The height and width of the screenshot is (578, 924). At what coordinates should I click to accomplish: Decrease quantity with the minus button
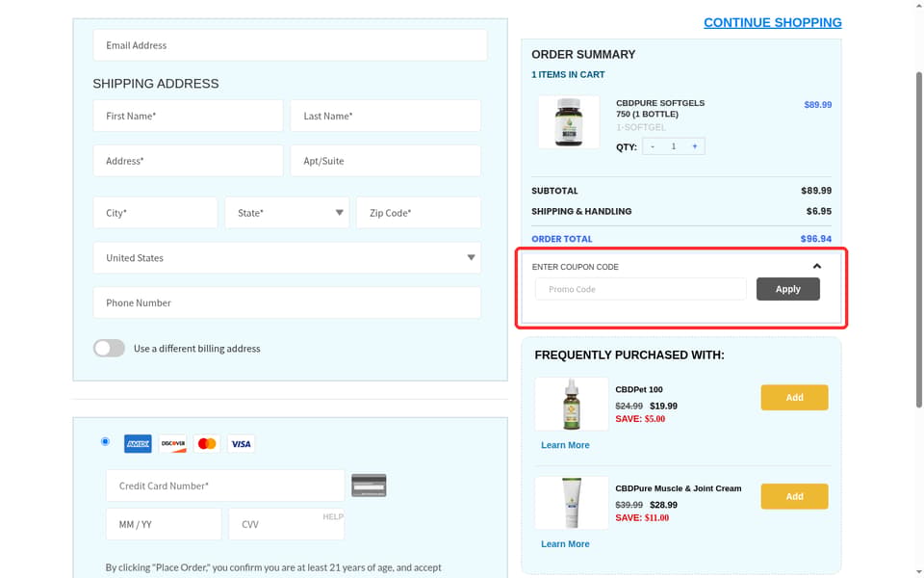pos(653,146)
